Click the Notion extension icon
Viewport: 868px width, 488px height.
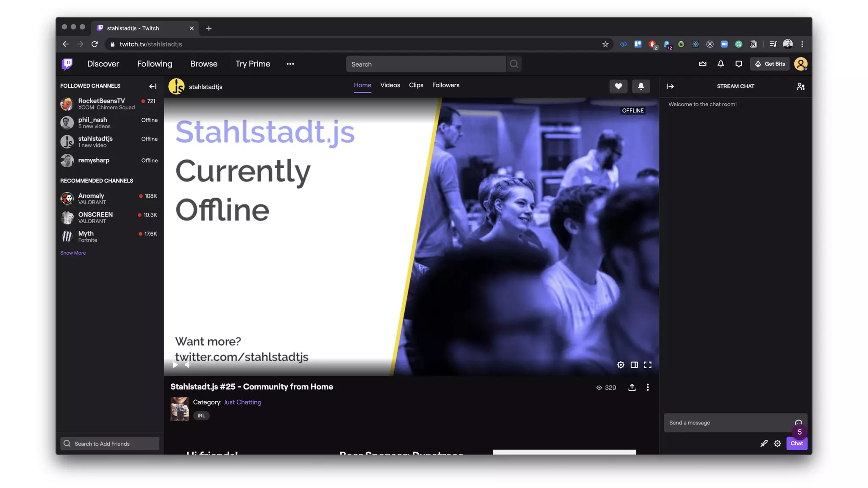pyautogui.click(x=753, y=44)
